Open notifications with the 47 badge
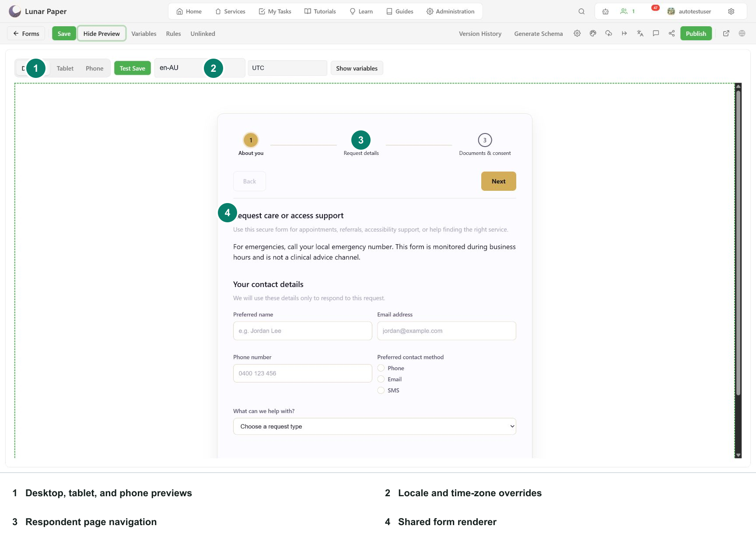The height and width of the screenshot is (547, 756). 655,9
